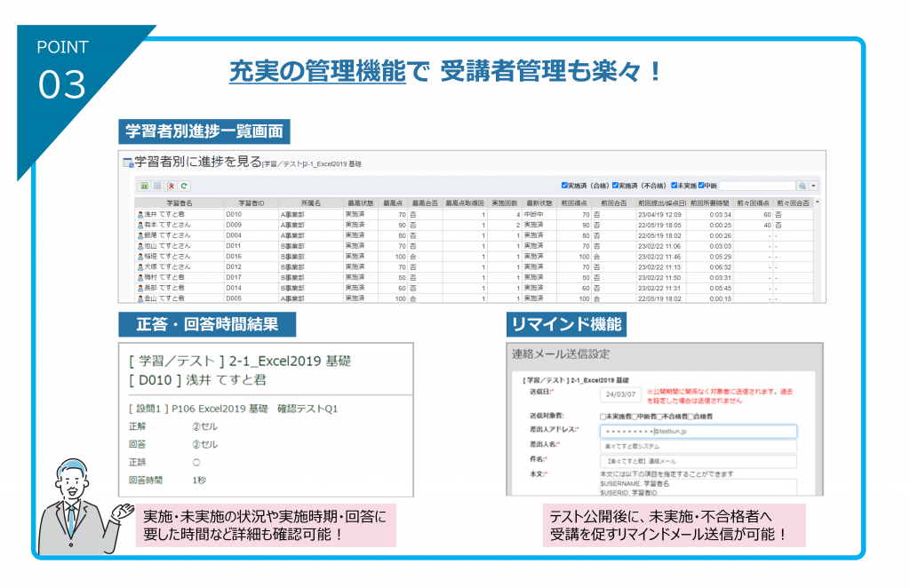Viewport: 910px width, 588px height.
Task: Click the user icon for 長部 てすと君
Action: [140, 288]
